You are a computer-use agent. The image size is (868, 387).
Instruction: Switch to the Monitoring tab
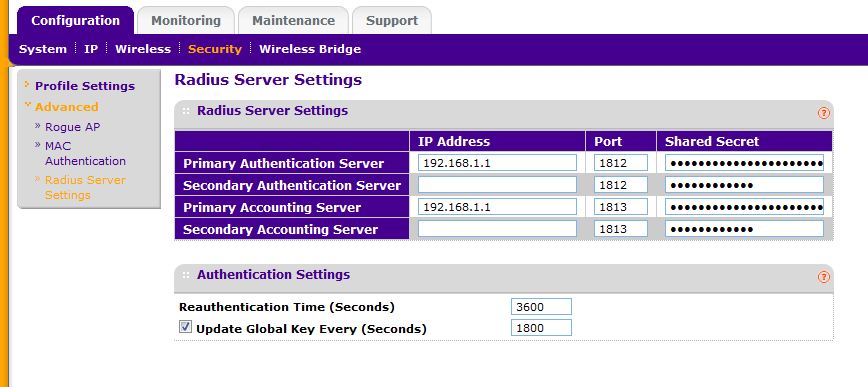pyautogui.click(x=186, y=20)
